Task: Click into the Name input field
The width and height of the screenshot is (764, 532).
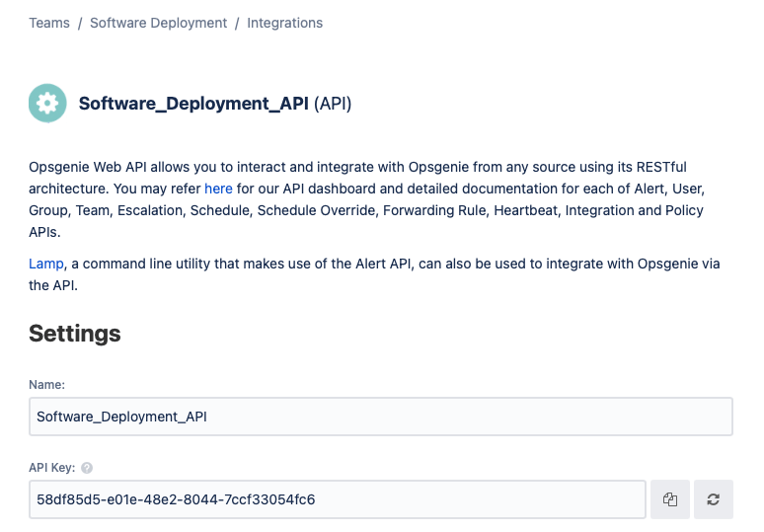Action: click(381, 417)
